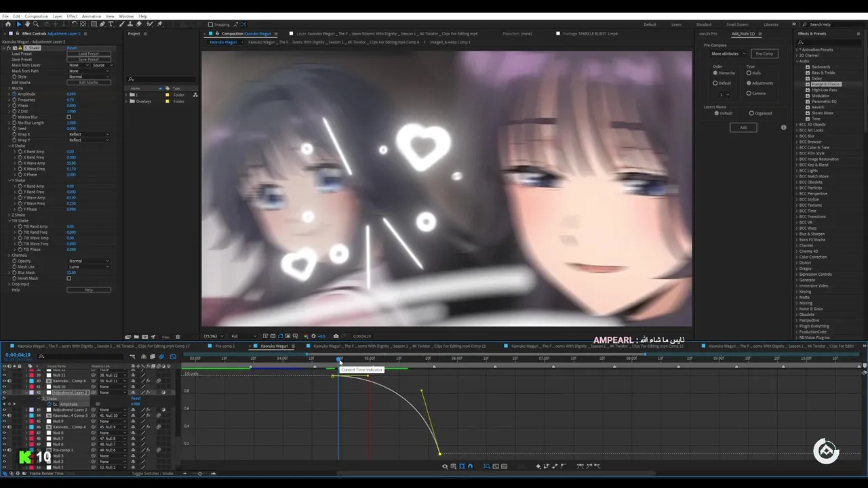The height and width of the screenshot is (488, 868).
Task: Select the Organized layers name option
Action: [751, 113]
